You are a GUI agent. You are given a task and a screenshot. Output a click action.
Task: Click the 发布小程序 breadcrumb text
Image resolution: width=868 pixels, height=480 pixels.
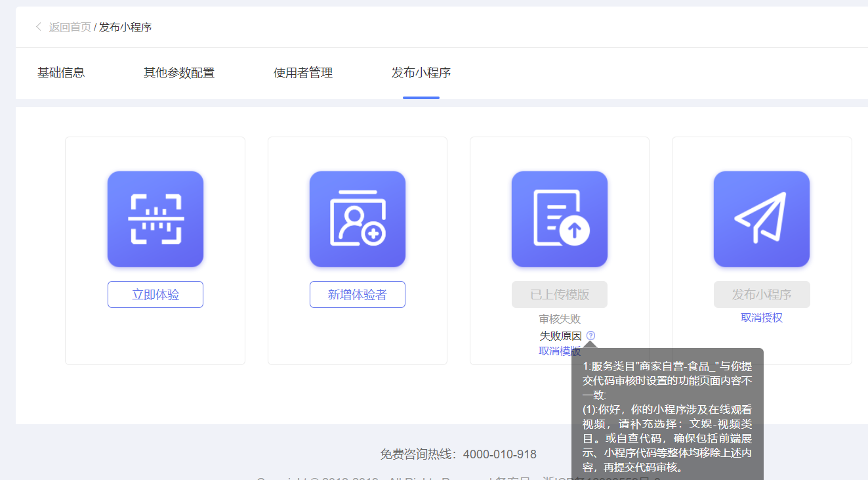[125, 27]
